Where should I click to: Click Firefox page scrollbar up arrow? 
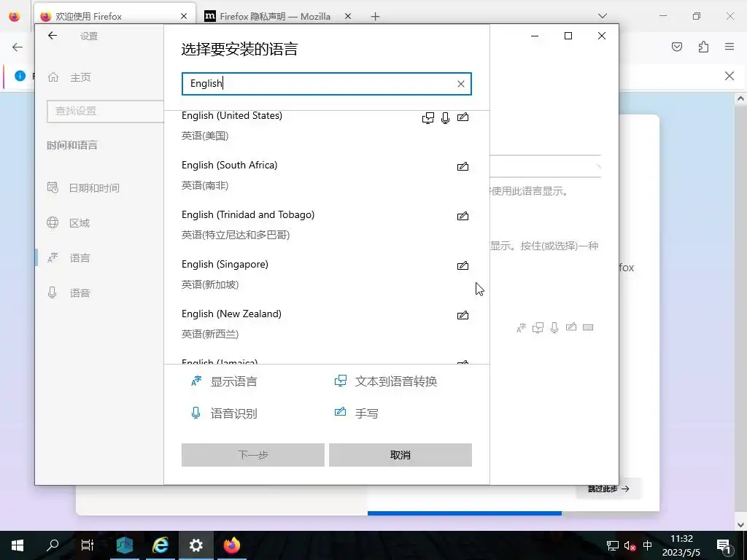740,99
